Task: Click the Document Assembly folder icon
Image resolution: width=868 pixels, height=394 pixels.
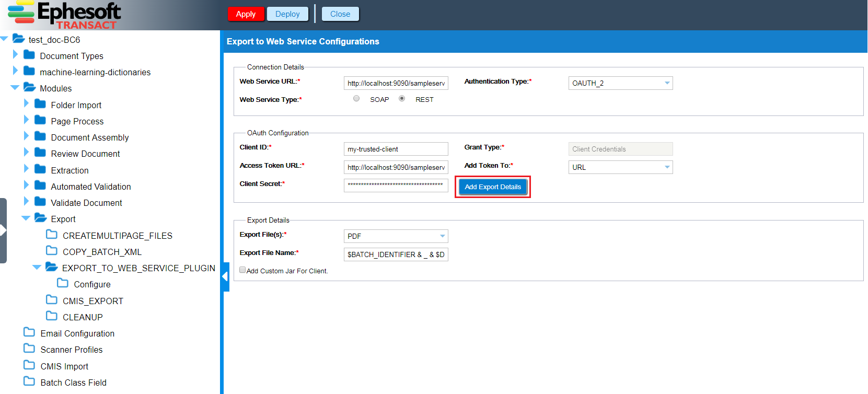Action: coord(40,136)
